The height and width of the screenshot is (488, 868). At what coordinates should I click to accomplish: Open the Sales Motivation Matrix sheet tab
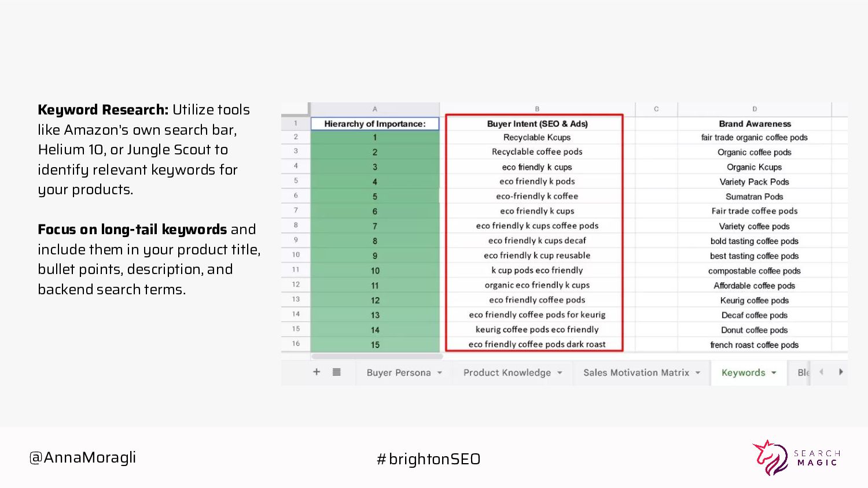click(x=636, y=373)
